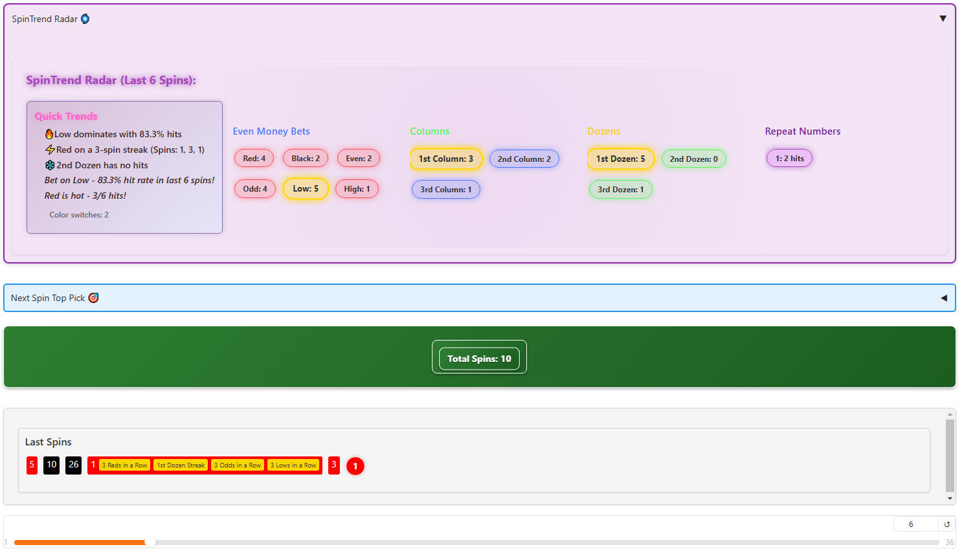Screen dimensions: 964x560
Task: Select the 1st Dozen: 5 badge
Action: tap(620, 159)
